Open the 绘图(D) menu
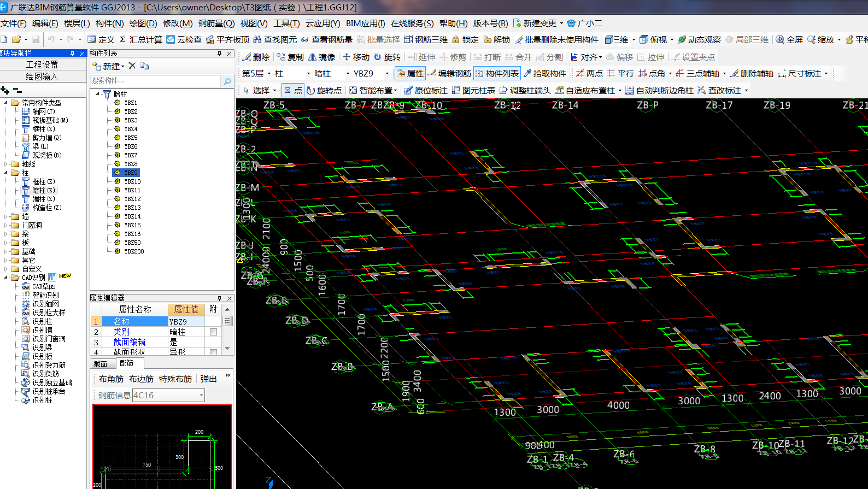Image resolution: width=868 pixels, height=489 pixels. 143,23
